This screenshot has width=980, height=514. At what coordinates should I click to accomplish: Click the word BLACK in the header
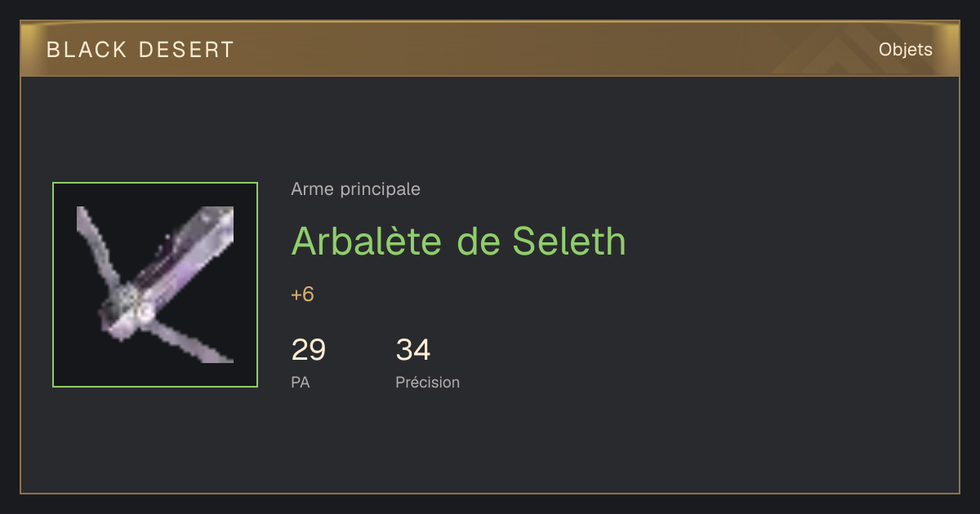click(87, 50)
